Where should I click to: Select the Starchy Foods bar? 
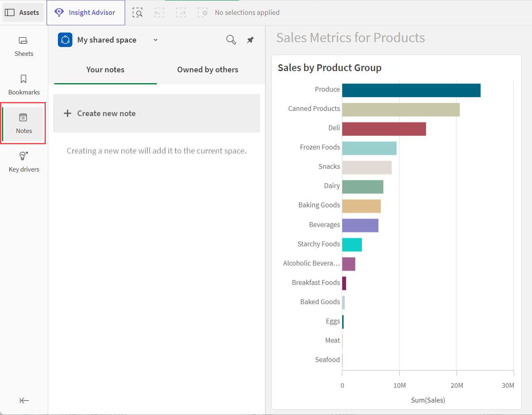tap(352, 245)
